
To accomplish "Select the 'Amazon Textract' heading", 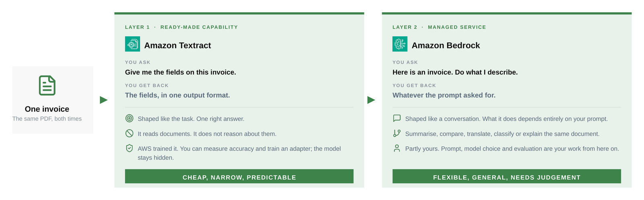I will pos(178,46).
